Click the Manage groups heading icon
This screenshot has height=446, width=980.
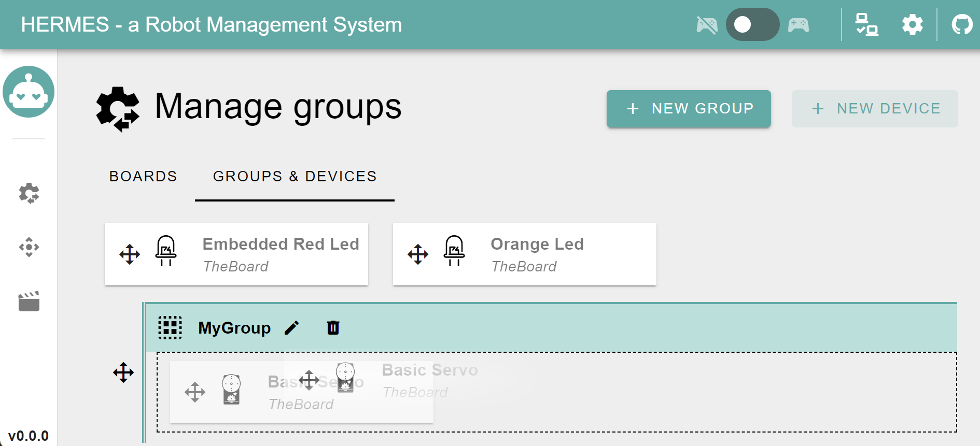(118, 109)
